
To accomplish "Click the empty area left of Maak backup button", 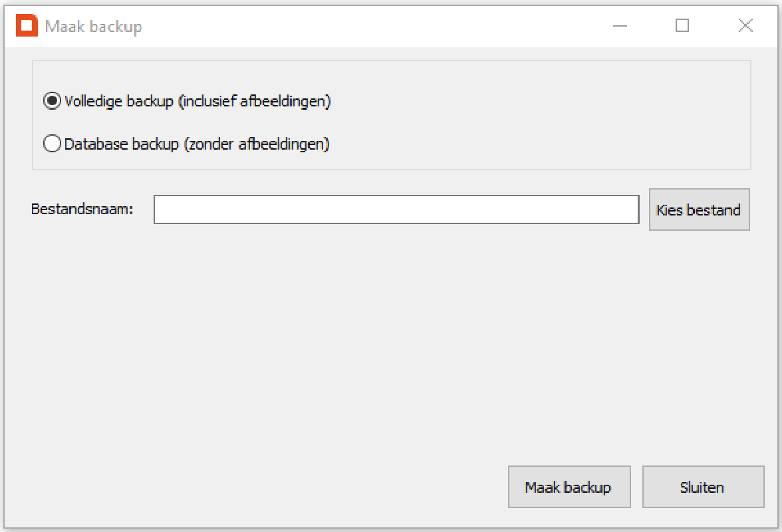I will click(266, 487).
